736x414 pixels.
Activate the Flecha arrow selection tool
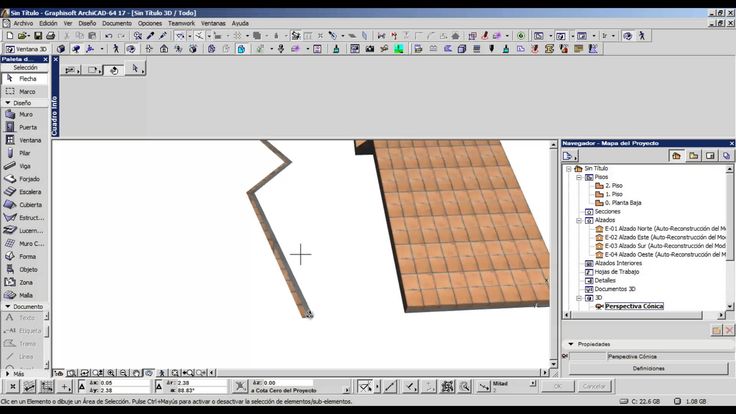25,78
